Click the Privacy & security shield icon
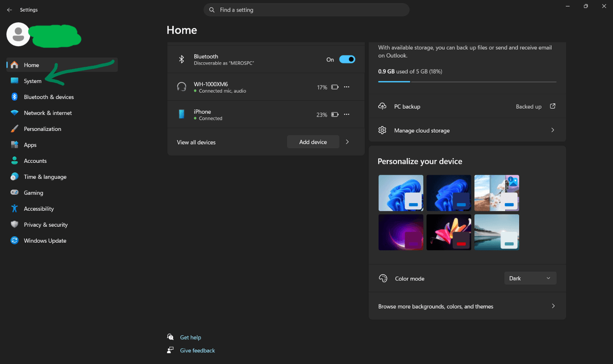The image size is (613, 364). click(x=14, y=225)
